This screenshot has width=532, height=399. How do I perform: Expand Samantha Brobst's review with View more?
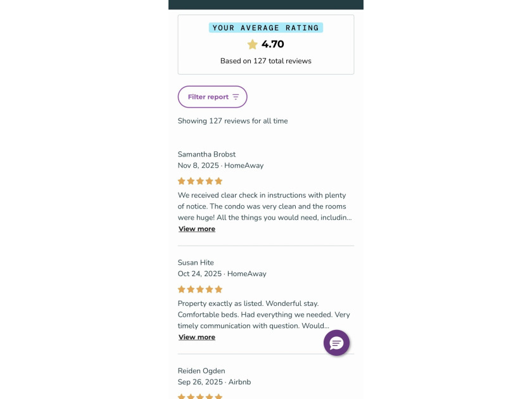click(x=197, y=229)
